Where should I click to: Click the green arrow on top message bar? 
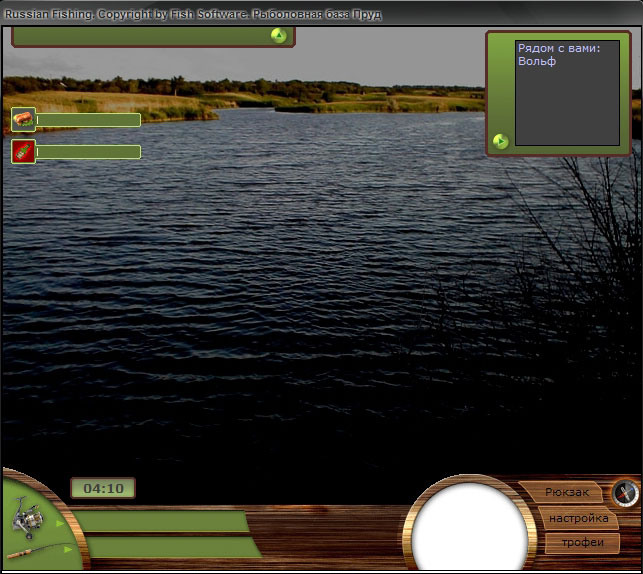[x=278, y=35]
